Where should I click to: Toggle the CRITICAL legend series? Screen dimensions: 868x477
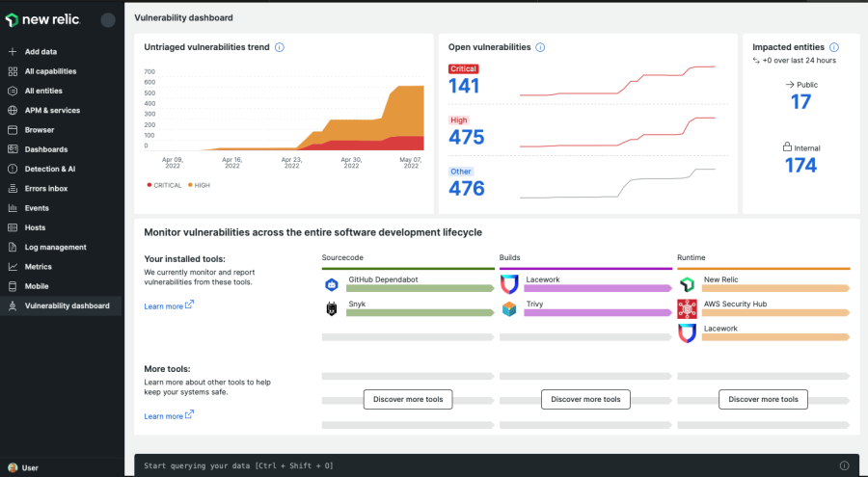click(x=166, y=184)
